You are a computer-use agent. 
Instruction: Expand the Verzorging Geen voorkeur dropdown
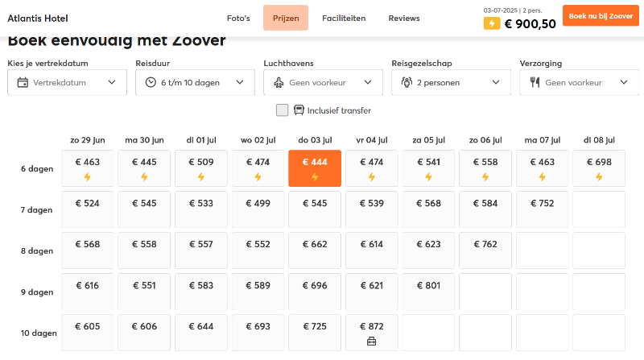(623, 82)
